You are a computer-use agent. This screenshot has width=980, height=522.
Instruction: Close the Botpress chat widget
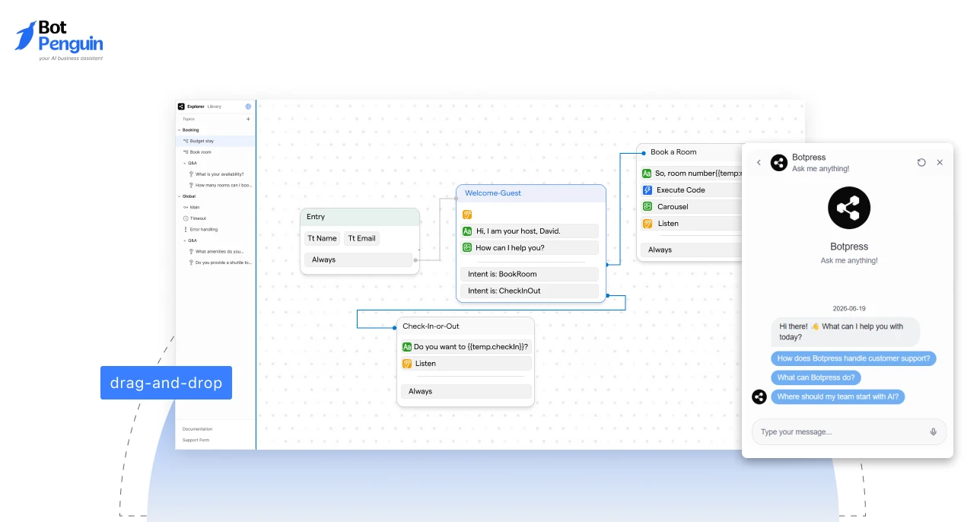pos(940,163)
